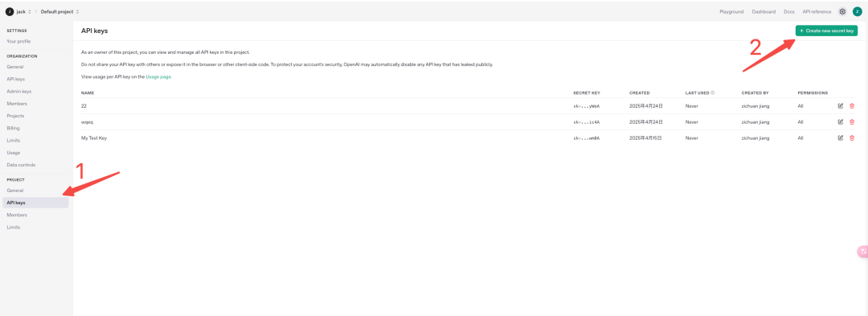Open Dashboard from the top navigation
The height and width of the screenshot is (316, 868).
coord(764,11)
